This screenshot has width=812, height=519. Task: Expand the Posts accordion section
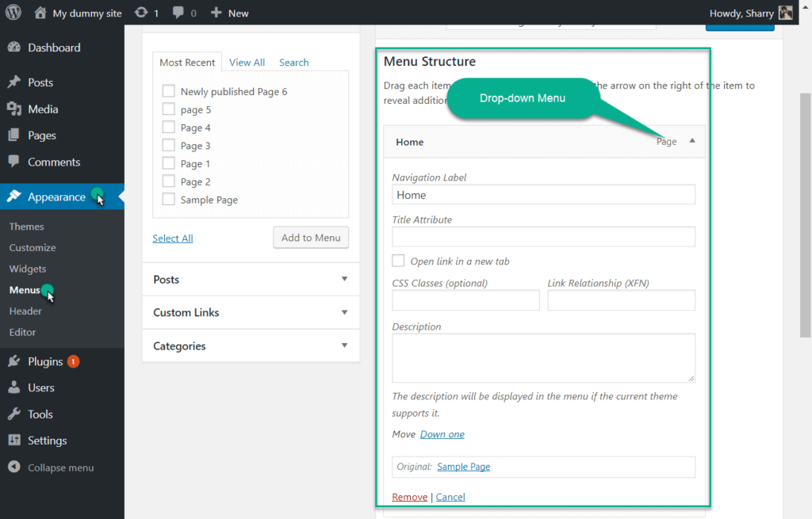(251, 280)
